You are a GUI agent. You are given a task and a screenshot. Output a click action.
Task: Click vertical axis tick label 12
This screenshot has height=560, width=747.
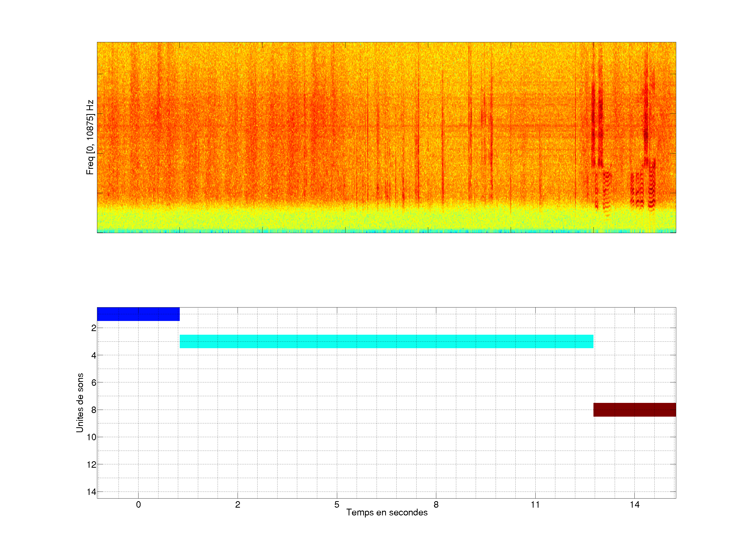click(x=92, y=465)
